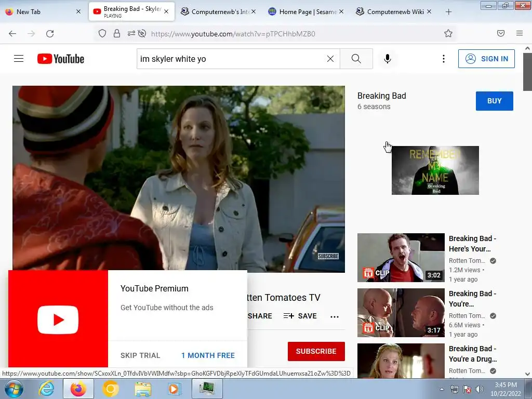Choose 1 MONTH FREE offer
The image size is (532, 399).
[208, 355]
